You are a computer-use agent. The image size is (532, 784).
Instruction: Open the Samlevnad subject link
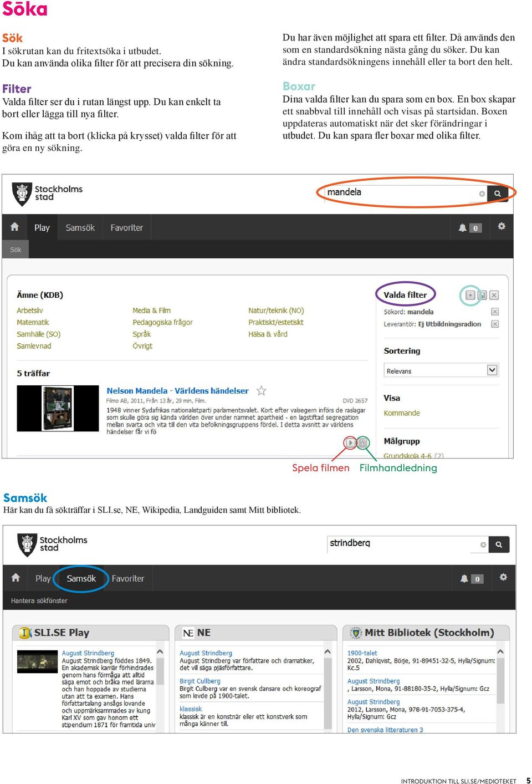(34, 346)
